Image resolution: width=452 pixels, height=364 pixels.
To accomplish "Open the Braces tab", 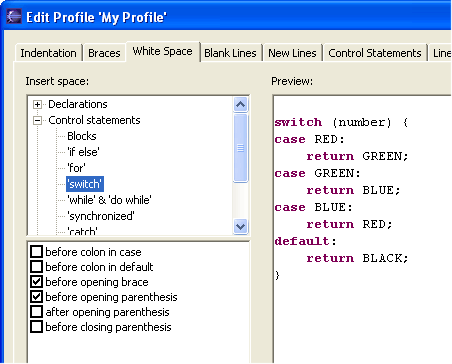I will (104, 53).
